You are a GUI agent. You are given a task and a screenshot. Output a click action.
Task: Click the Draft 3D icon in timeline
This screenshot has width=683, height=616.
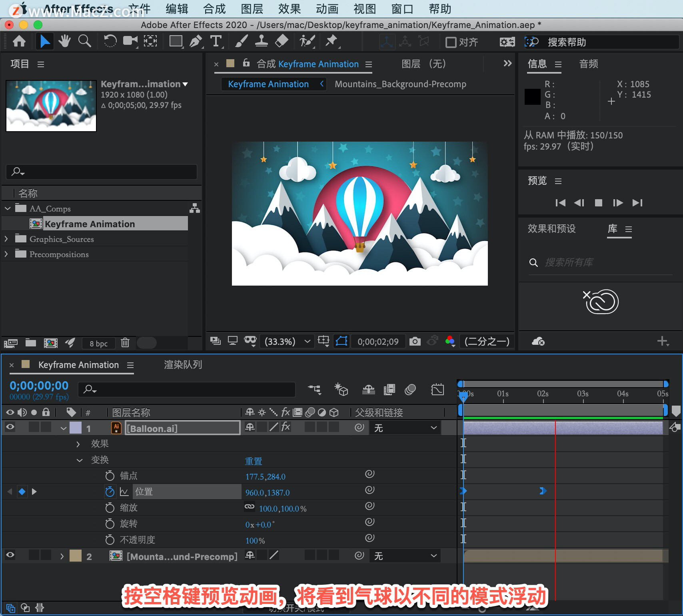341,389
